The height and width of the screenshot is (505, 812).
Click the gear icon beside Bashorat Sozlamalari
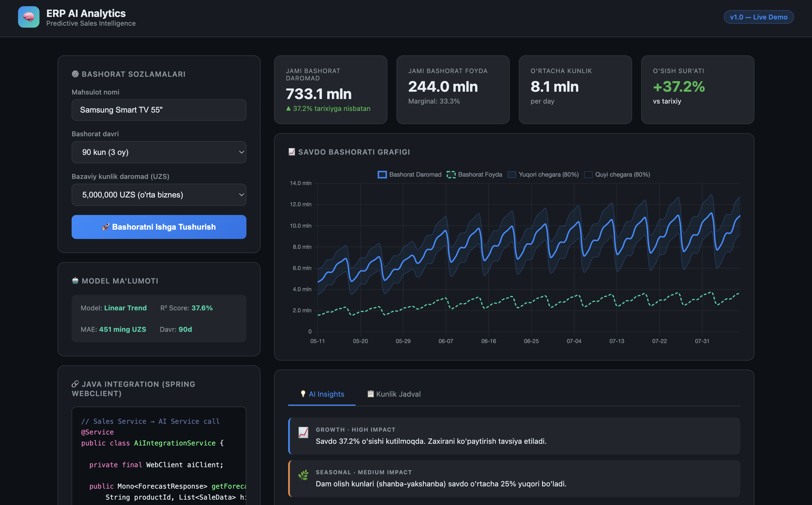click(76, 74)
